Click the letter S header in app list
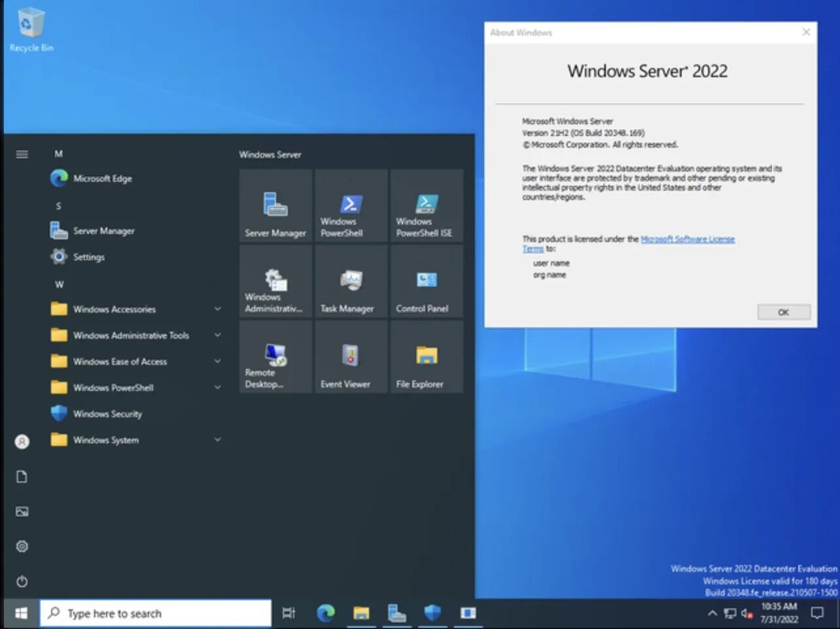The height and width of the screenshot is (629, 840). (x=58, y=206)
